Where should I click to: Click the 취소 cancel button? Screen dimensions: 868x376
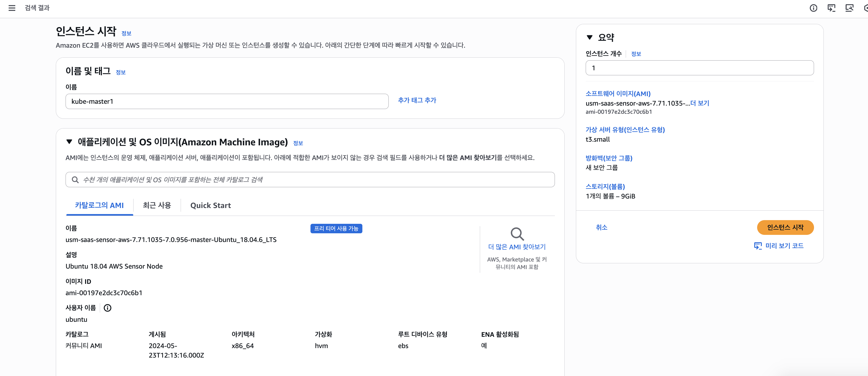tap(601, 227)
